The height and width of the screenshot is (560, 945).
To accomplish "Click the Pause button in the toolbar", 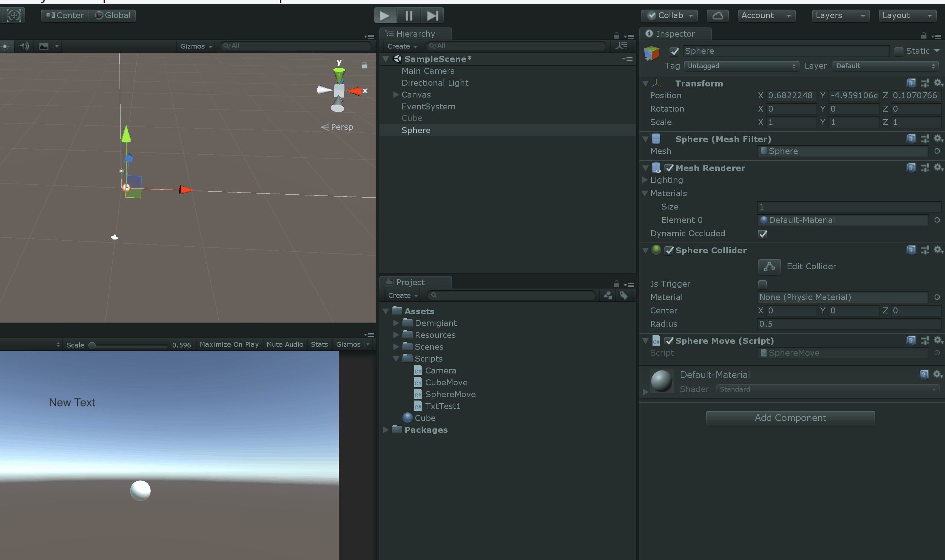I will pos(408,15).
